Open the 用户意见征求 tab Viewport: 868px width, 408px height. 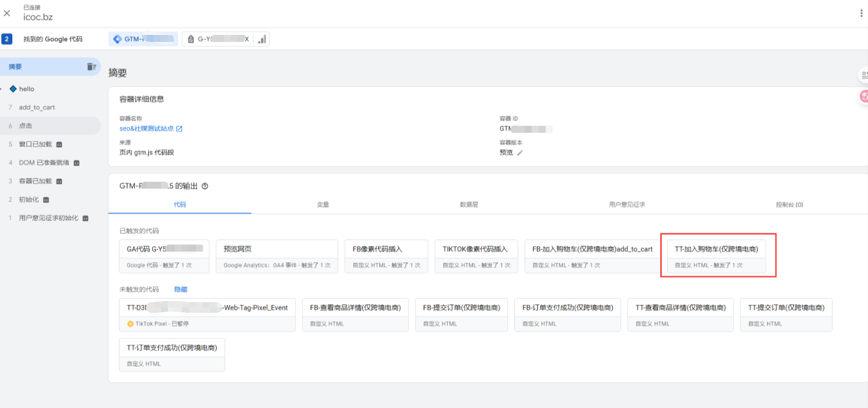pos(627,205)
